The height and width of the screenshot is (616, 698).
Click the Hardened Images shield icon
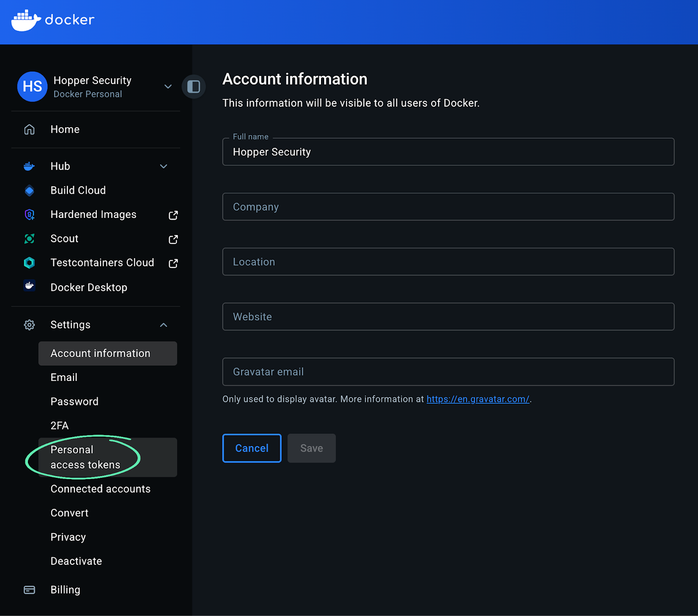pyautogui.click(x=29, y=214)
